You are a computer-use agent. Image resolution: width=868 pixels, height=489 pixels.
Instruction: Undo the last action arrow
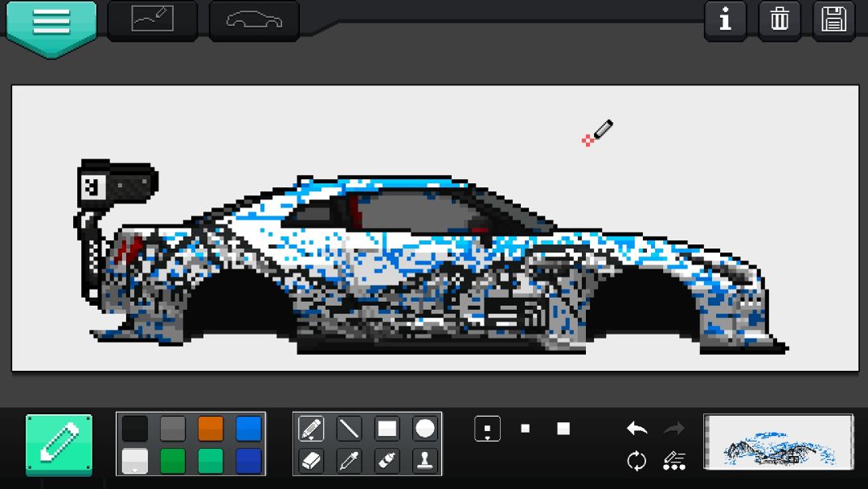click(x=637, y=428)
